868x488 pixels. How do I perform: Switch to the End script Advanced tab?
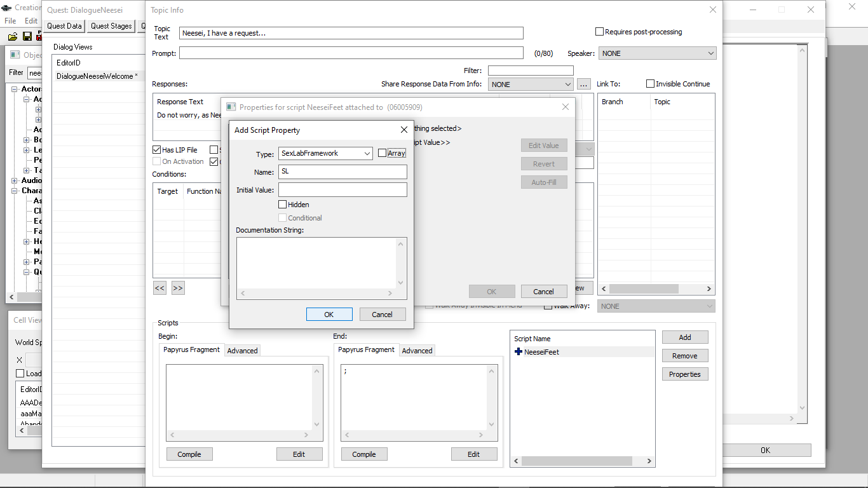[417, 351]
